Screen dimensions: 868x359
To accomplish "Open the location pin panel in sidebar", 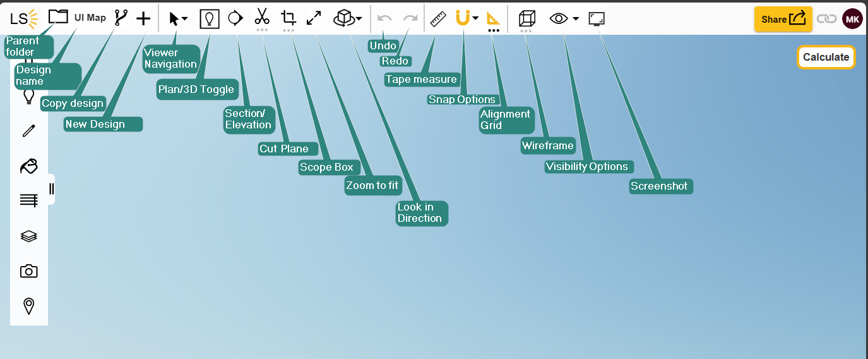I will click(28, 307).
